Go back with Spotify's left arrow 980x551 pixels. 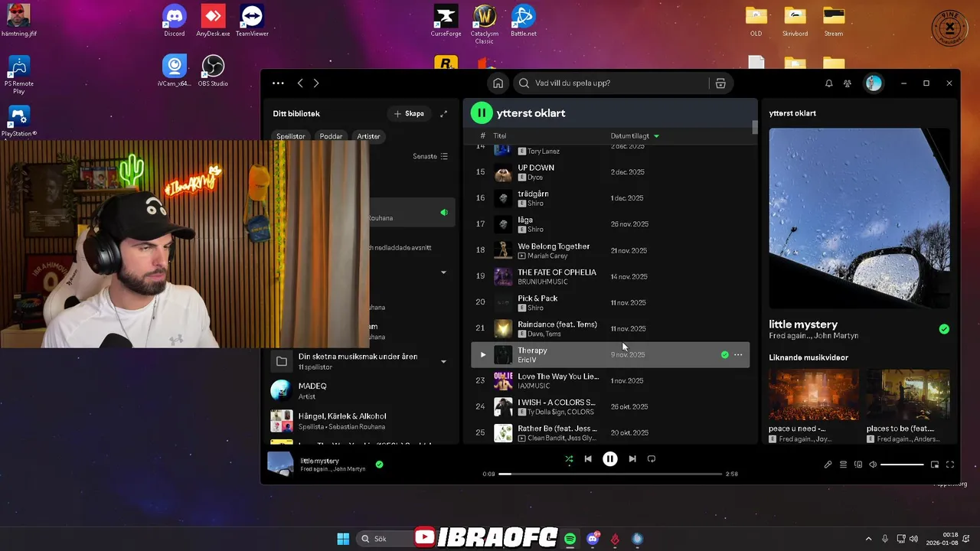pyautogui.click(x=300, y=83)
